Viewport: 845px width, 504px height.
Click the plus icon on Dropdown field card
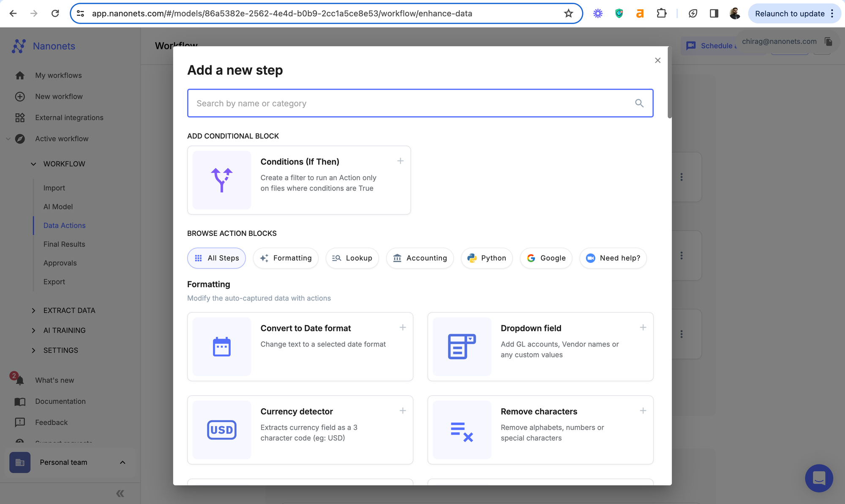click(x=643, y=328)
